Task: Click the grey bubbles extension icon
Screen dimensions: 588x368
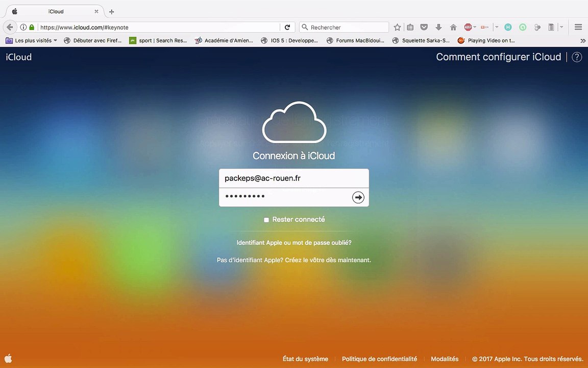Action: click(x=537, y=27)
